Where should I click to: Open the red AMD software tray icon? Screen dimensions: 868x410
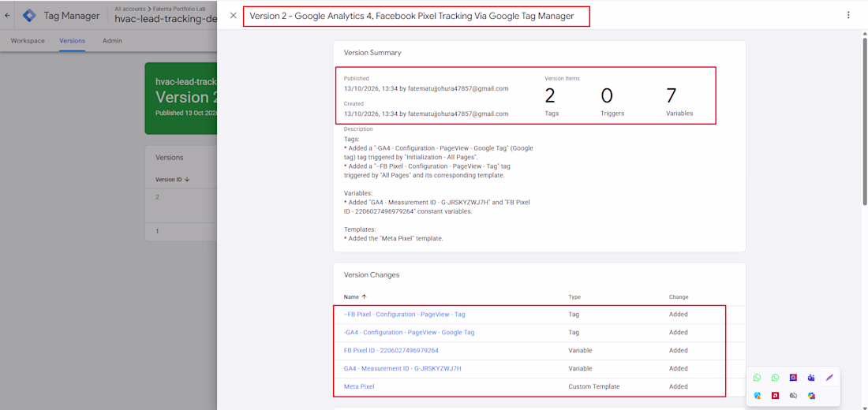[x=775, y=396]
